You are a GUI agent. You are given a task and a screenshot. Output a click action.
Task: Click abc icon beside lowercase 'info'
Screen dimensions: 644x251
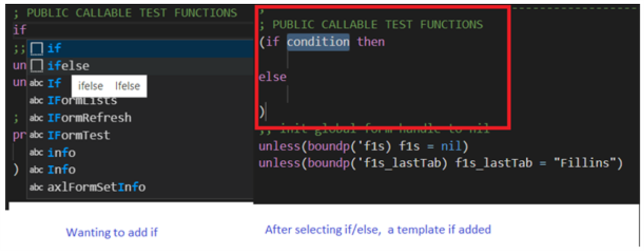point(36,153)
